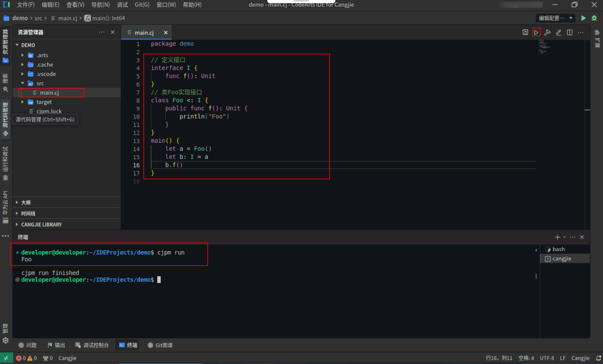Open the Window menu

(166, 5)
